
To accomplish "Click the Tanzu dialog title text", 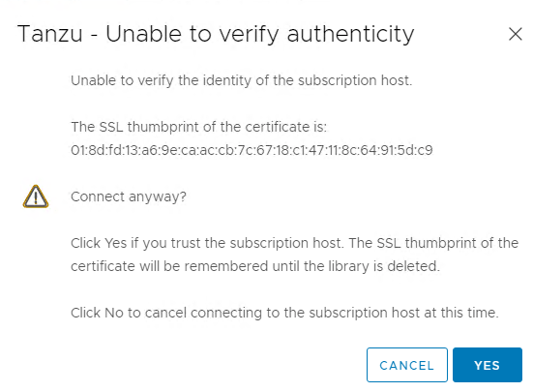I will pos(216,34).
